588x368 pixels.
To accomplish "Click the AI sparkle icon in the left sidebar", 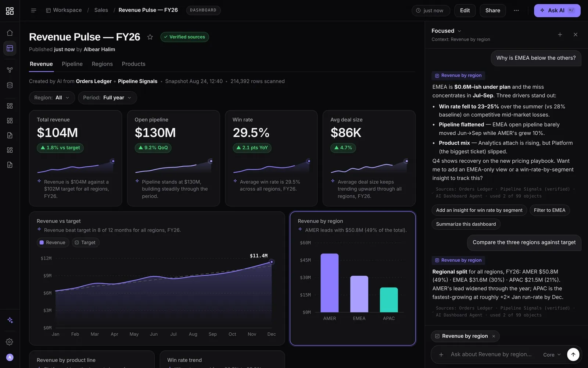I will pos(10,320).
